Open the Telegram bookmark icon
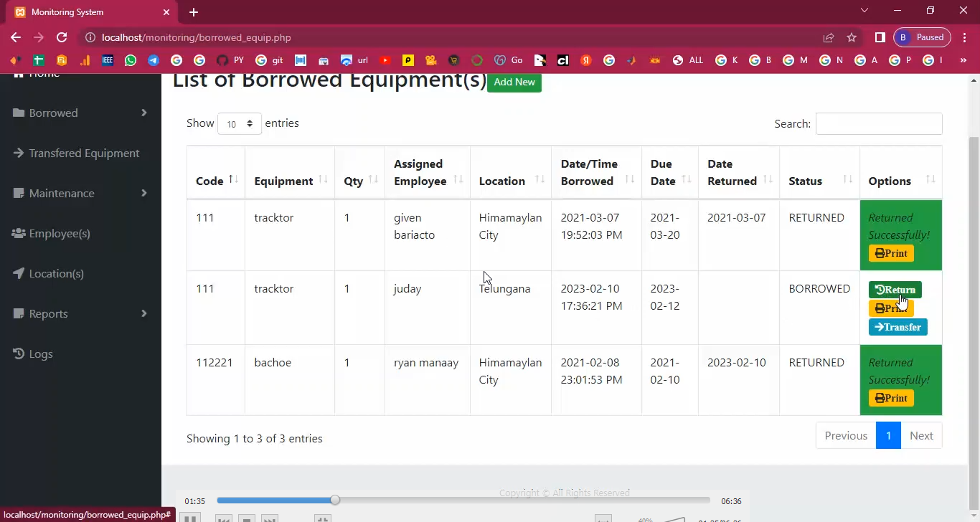The width and height of the screenshot is (980, 522). click(x=154, y=60)
